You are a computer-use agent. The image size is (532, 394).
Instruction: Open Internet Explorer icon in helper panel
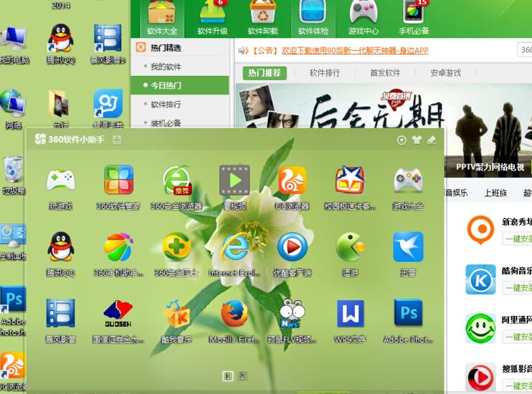coord(234,247)
